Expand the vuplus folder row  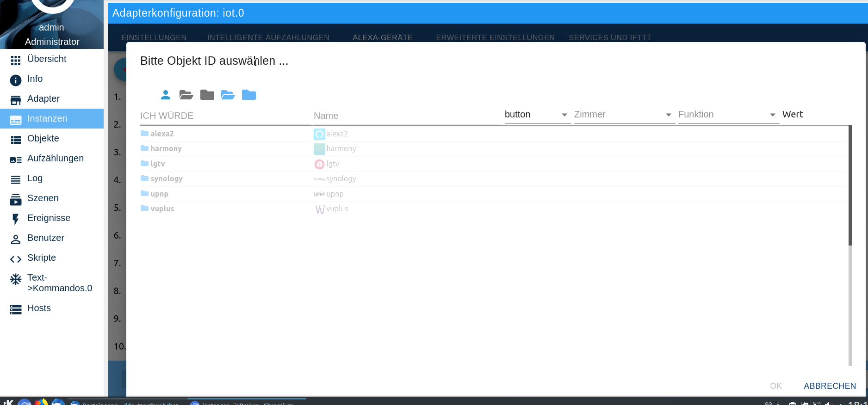coord(144,209)
